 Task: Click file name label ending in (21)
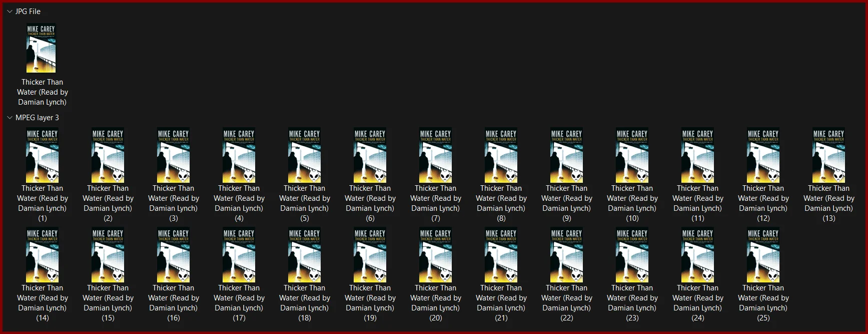tap(501, 303)
